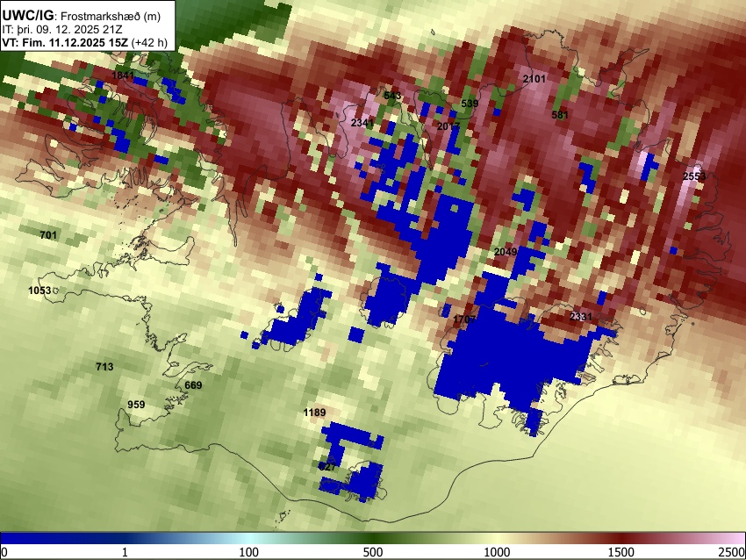Click the VT: Fim. 11.12.2025 15Z line
Viewport: 746px width, 560px height.
point(84,42)
